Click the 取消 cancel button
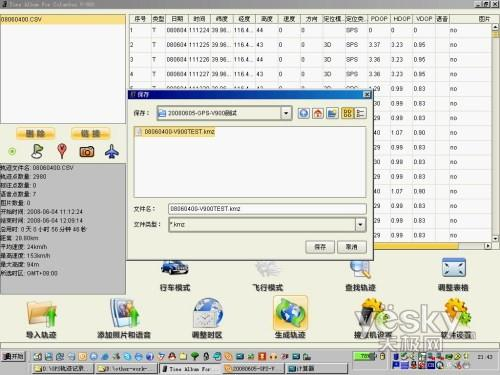 [352, 247]
